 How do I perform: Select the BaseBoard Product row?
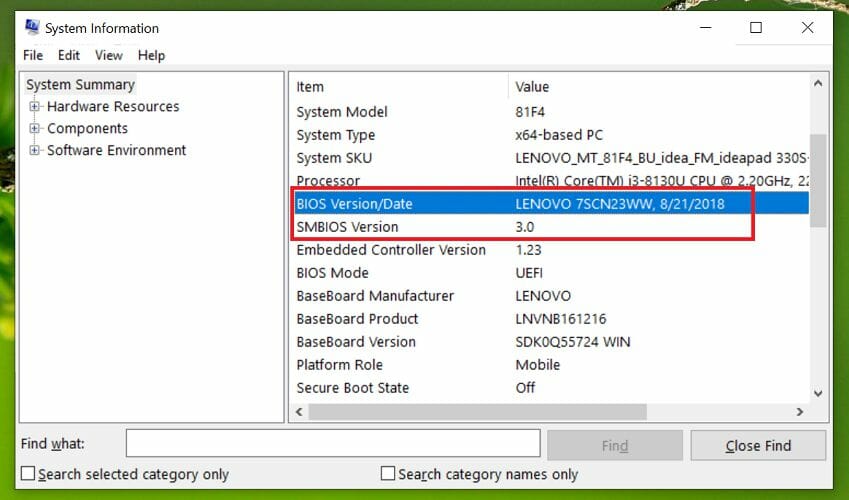pos(550,319)
